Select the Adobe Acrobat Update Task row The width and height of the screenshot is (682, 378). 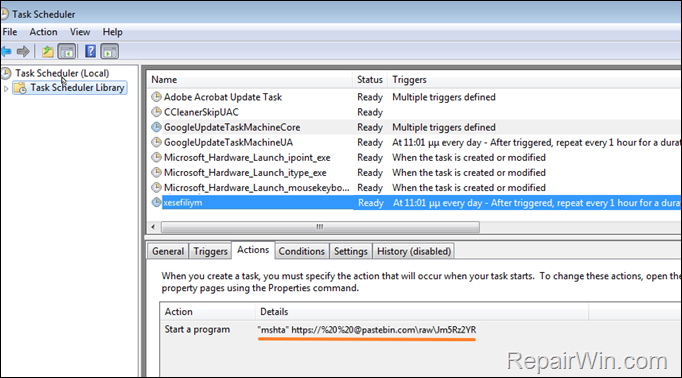pos(223,97)
